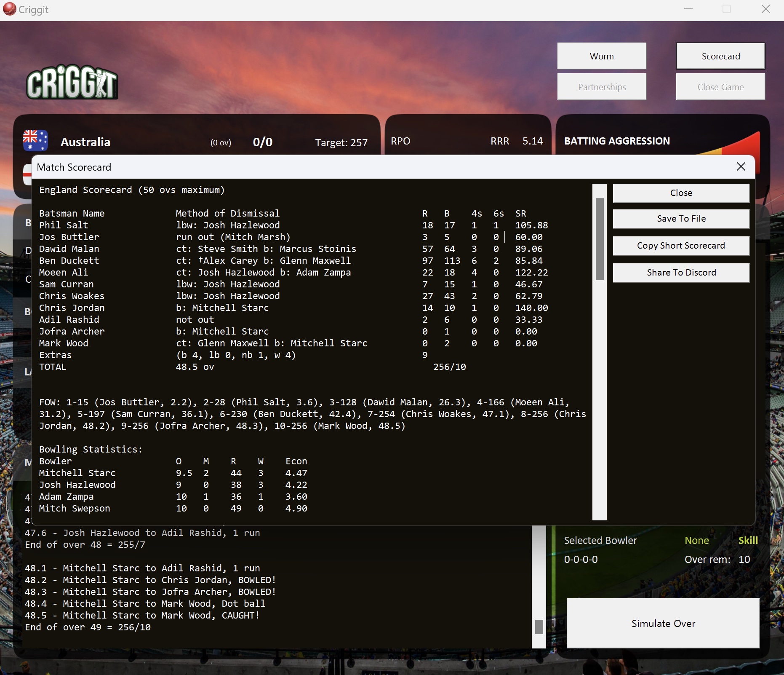Save the scorecard to file
Viewport: 784px width, 675px height.
pos(681,219)
